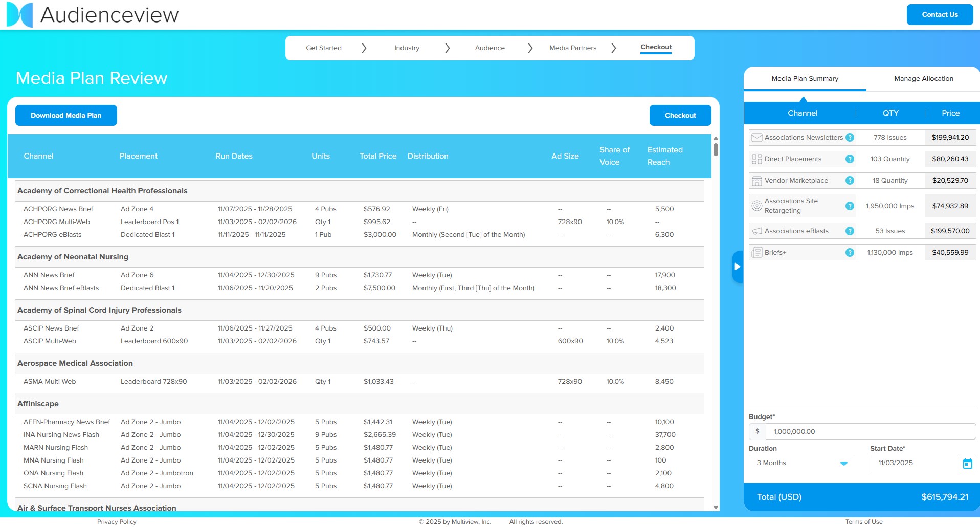Click the ONA Nursing Flash row
Screen dimensions: 980x527
[360, 473]
